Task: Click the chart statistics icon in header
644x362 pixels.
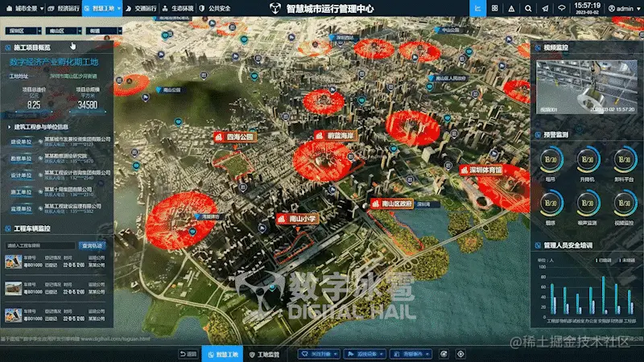Action: pos(477,8)
